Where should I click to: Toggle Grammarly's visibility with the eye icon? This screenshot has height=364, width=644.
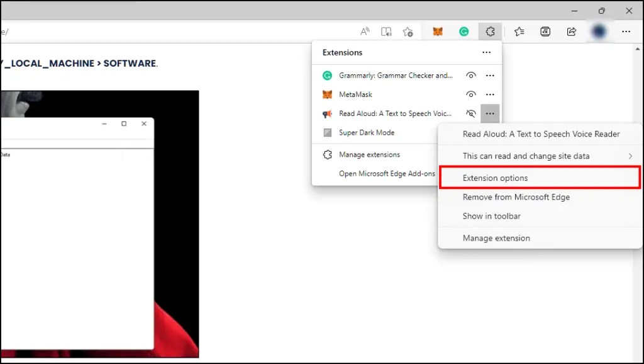[470, 75]
